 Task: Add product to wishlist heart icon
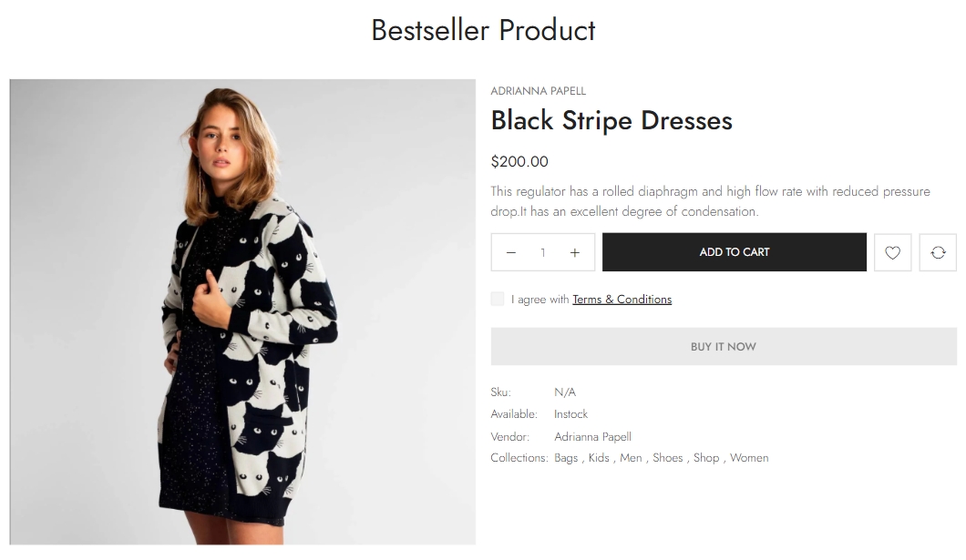tap(892, 252)
